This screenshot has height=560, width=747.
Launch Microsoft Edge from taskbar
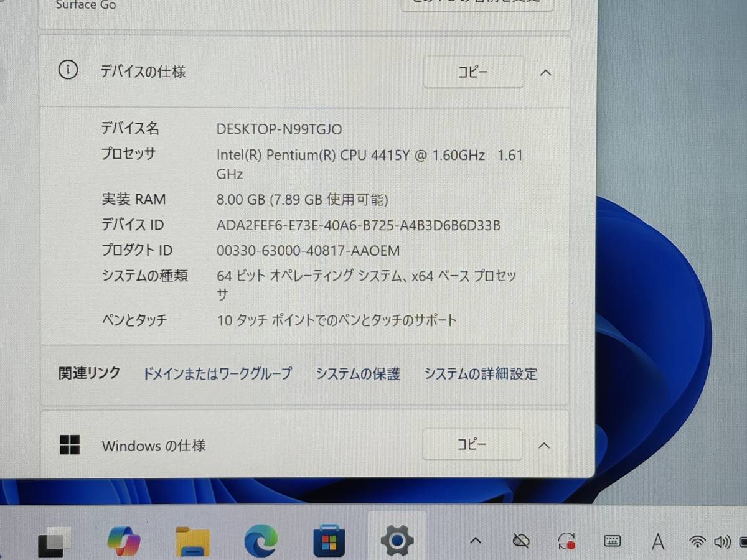click(261, 541)
